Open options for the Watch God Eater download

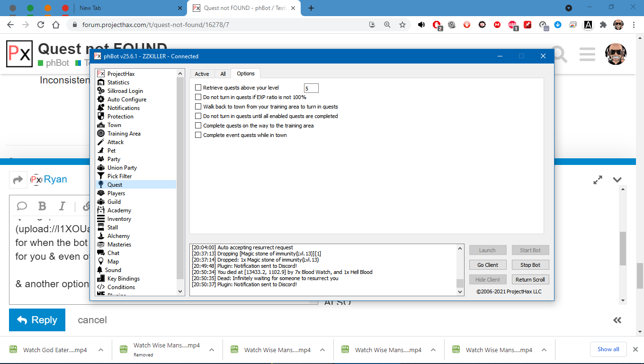[x=101, y=350]
